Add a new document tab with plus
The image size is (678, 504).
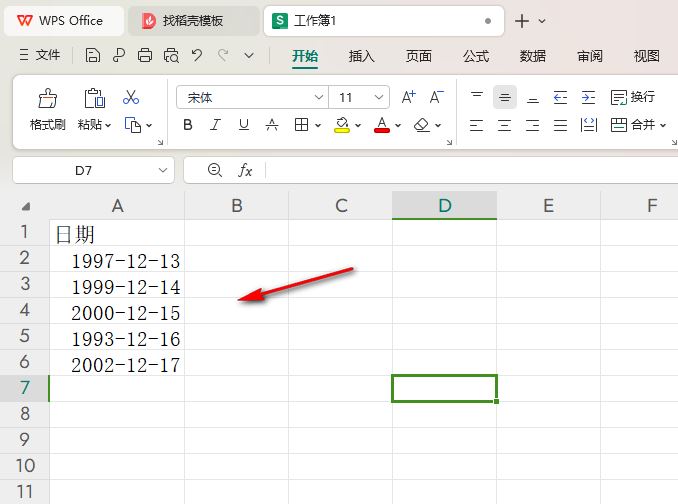(x=522, y=21)
